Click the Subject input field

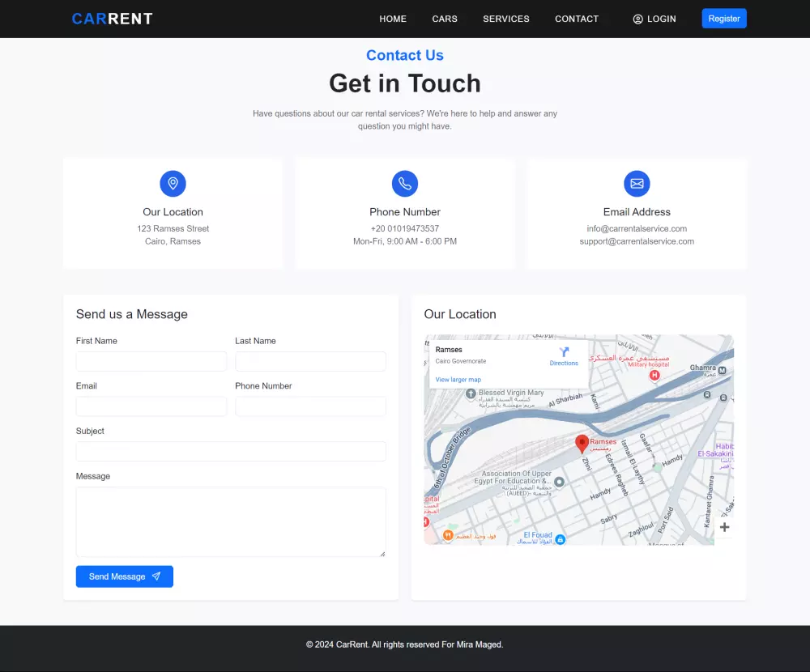click(230, 451)
